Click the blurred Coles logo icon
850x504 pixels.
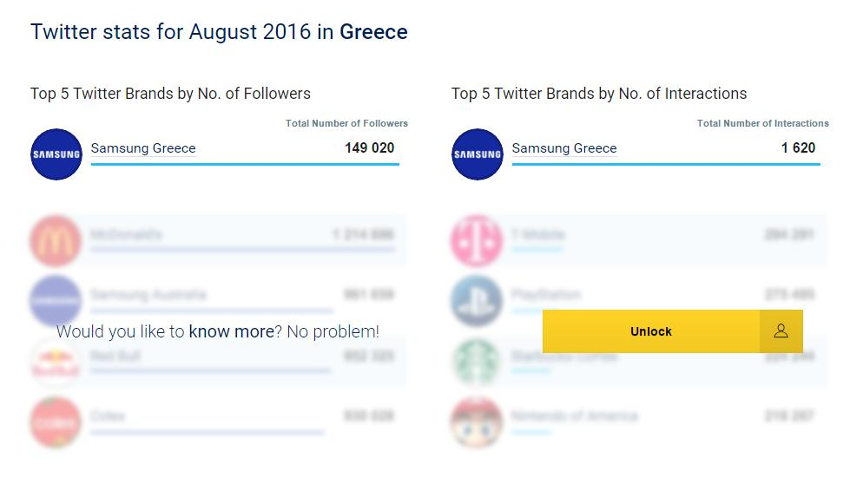pyautogui.click(x=56, y=422)
